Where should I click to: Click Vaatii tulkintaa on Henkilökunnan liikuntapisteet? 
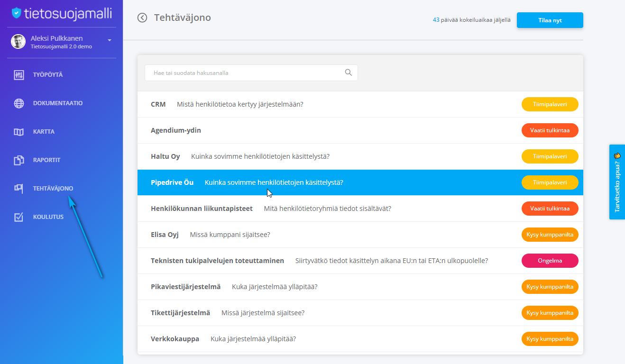point(550,209)
